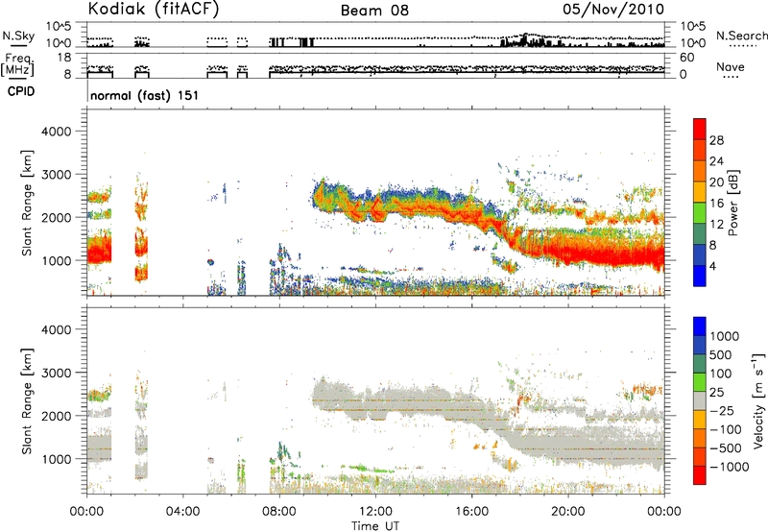
Task: Click the '60' tick on Nave axis
Action: pos(686,58)
